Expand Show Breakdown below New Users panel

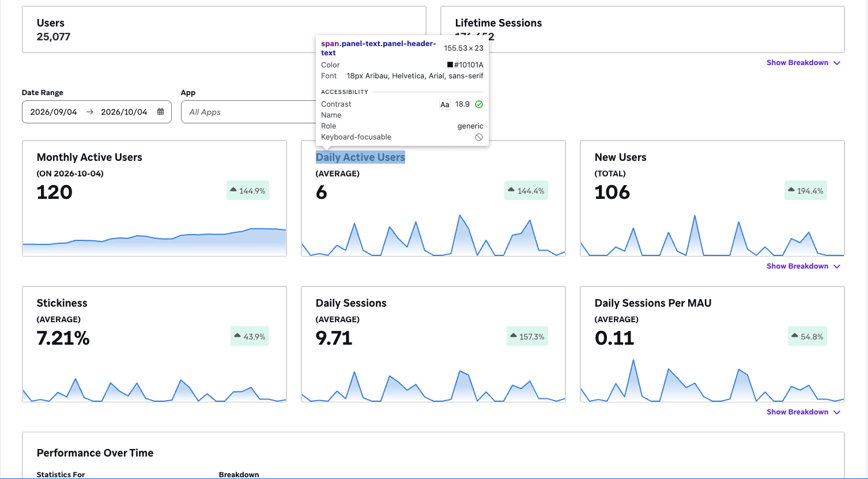click(x=803, y=266)
